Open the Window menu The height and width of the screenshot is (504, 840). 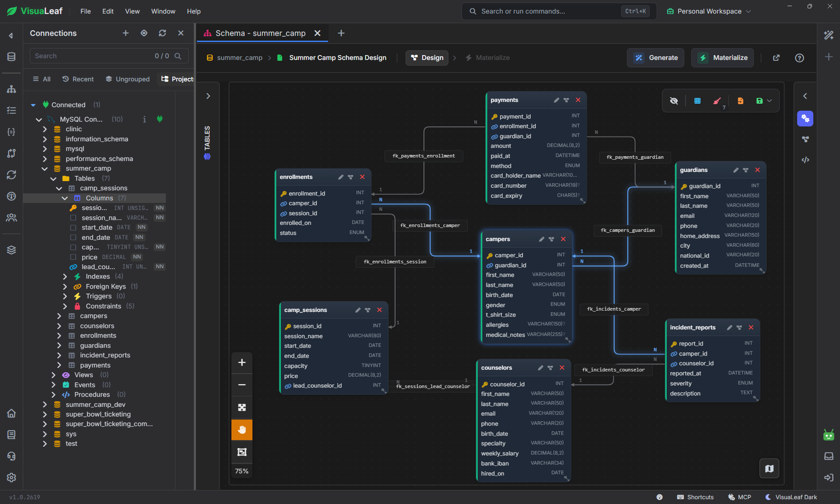[x=163, y=11]
